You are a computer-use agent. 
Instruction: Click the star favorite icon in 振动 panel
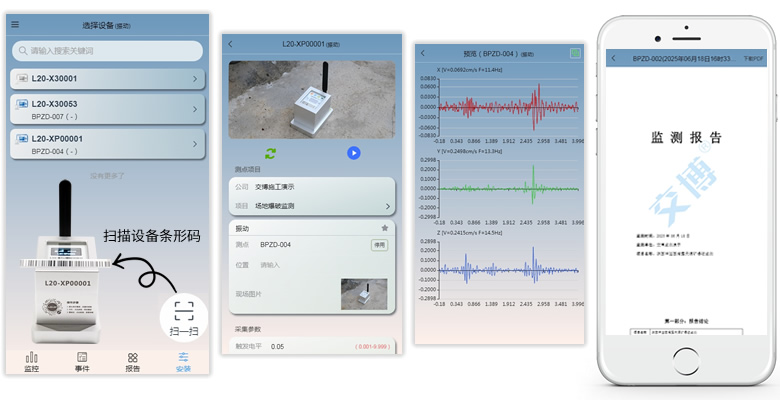[x=385, y=228]
